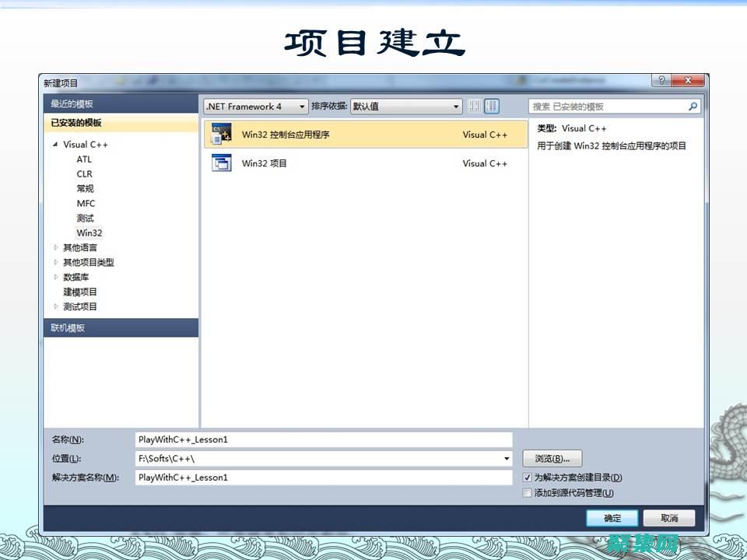Click the 确定 button
Image resolution: width=747 pixels, height=560 pixels.
tap(612, 518)
